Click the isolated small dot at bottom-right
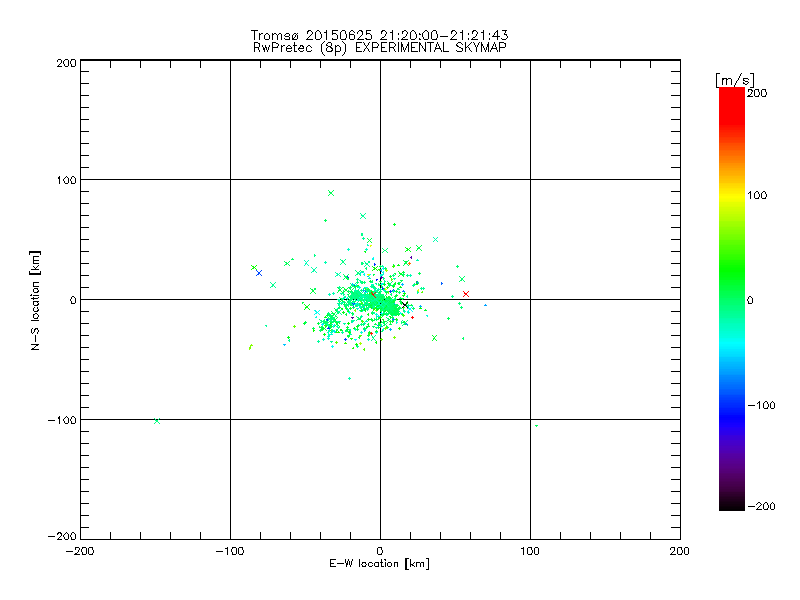The image size is (800, 600). pos(536,426)
